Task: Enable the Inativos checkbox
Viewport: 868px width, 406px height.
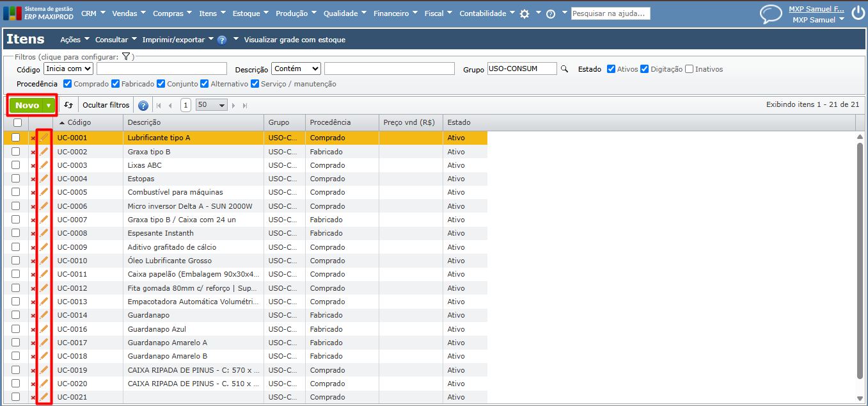Action: click(689, 69)
